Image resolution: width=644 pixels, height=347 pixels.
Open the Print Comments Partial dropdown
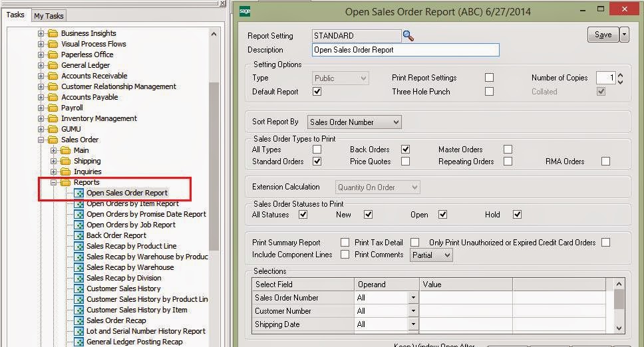tap(431, 255)
